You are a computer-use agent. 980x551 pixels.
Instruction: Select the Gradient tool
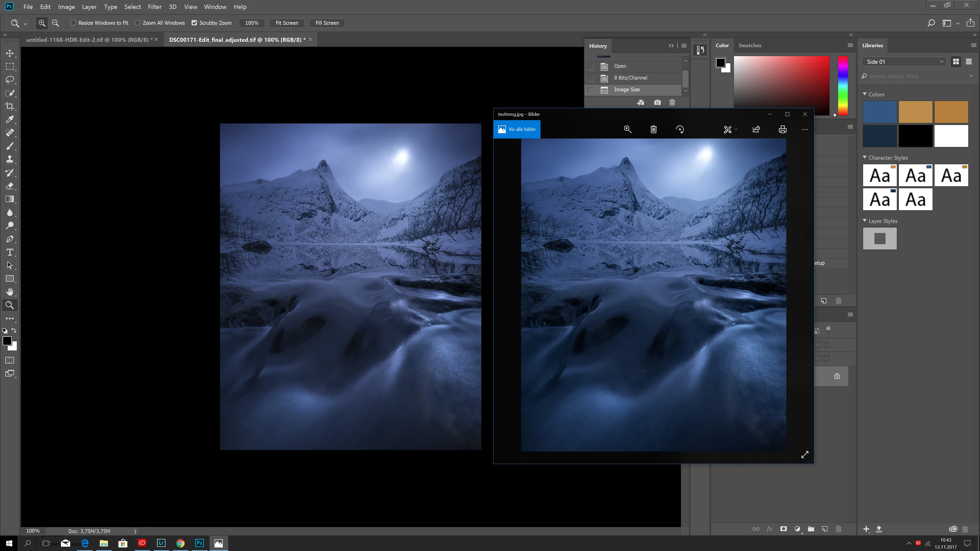click(x=10, y=199)
